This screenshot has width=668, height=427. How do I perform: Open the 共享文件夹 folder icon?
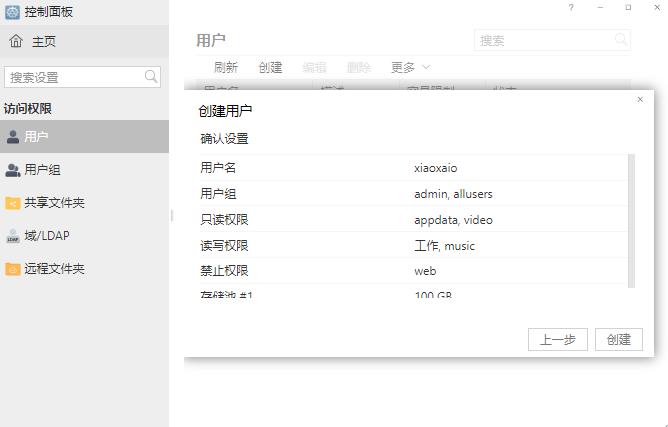tap(13, 203)
